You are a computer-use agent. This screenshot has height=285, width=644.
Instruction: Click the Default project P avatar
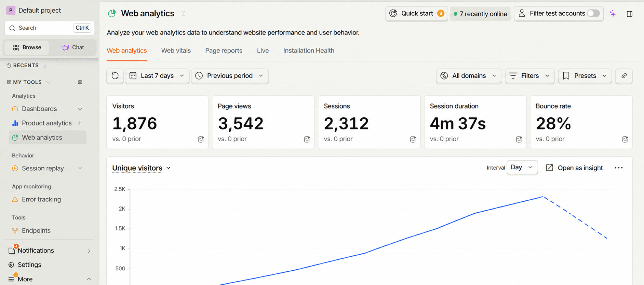pyautogui.click(x=11, y=10)
